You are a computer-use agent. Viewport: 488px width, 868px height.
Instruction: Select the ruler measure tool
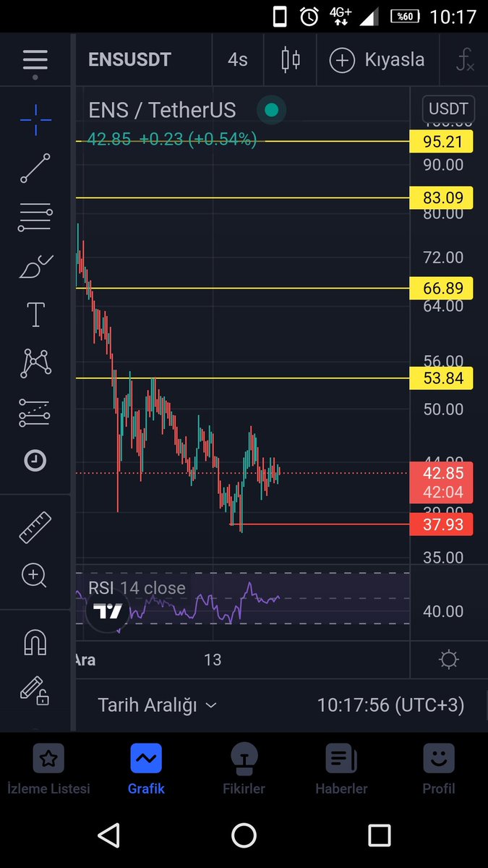coord(35,527)
